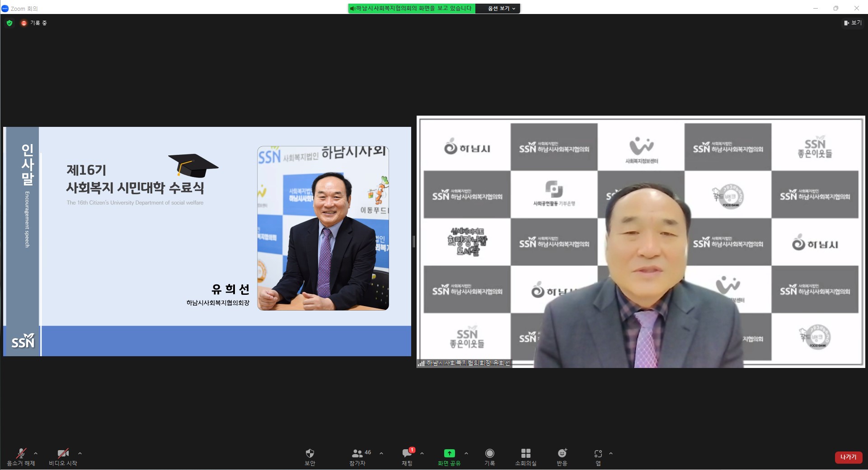This screenshot has height=470, width=868.
Task: Click the red Leave (나가기) button
Action: [848, 457]
